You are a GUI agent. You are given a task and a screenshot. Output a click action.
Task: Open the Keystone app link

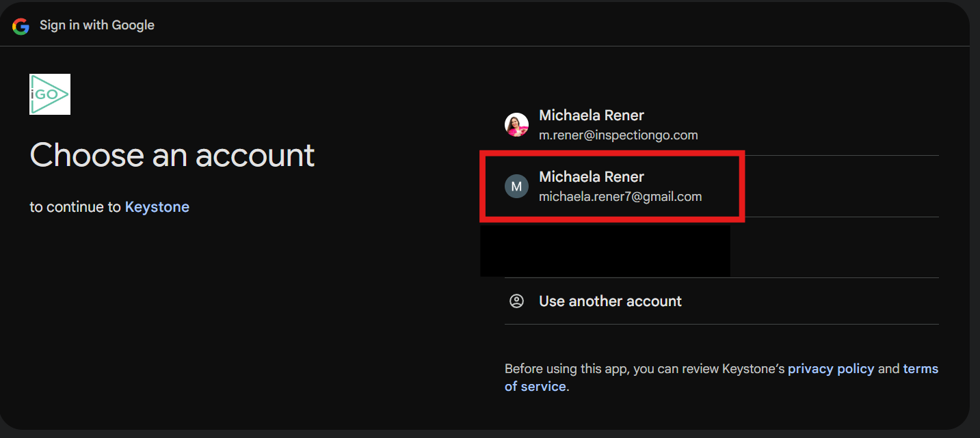157,207
